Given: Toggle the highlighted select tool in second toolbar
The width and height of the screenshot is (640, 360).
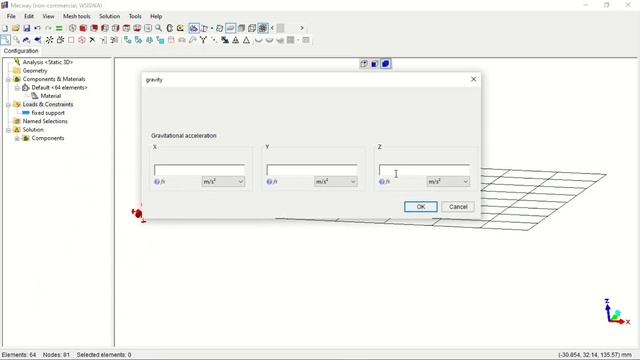Looking at the screenshot, I should [x=5, y=40].
